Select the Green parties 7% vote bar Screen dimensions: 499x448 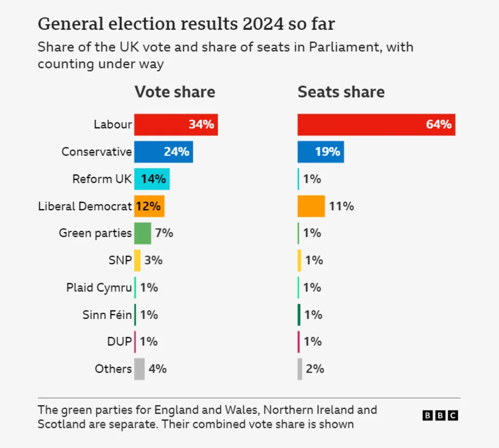pyautogui.click(x=142, y=233)
